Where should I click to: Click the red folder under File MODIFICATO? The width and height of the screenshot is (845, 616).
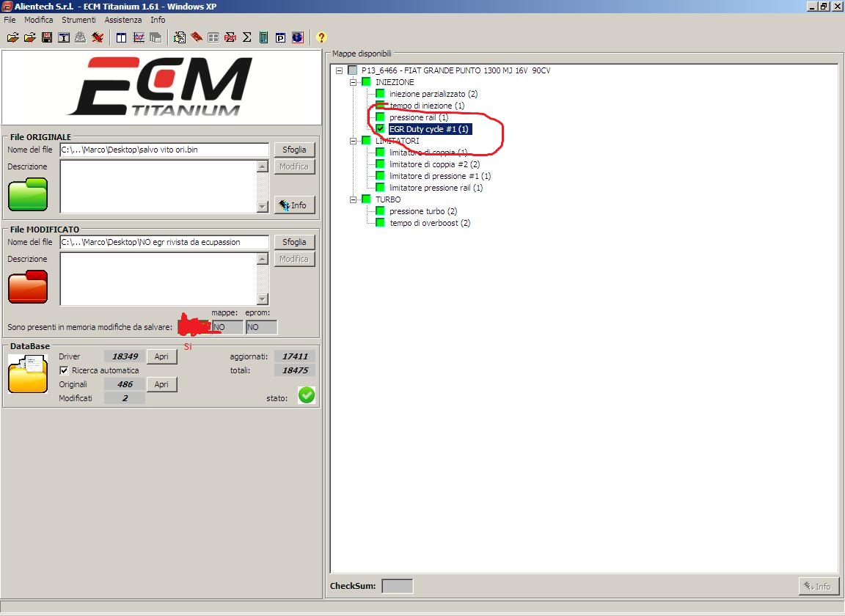click(x=28, y=287)
